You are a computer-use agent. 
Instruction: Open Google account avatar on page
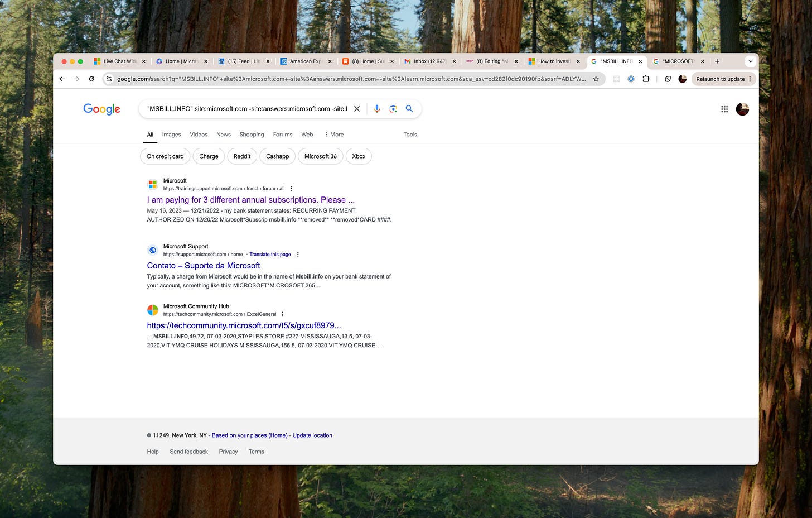click(x=742, y=109)
